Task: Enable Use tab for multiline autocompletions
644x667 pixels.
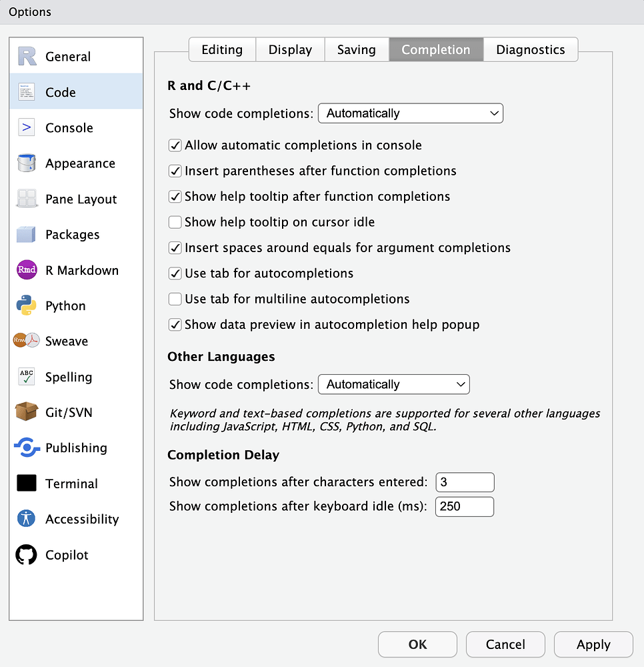Action: coord(175,299)
